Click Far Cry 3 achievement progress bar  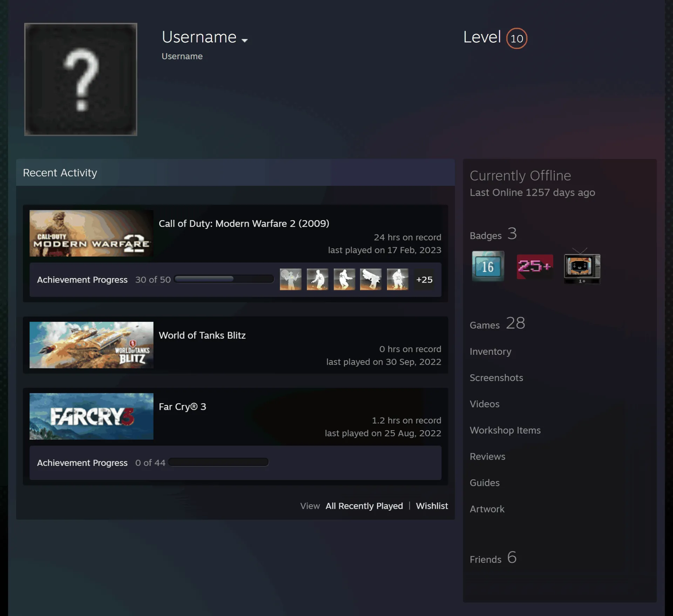[x=218, y=462]
